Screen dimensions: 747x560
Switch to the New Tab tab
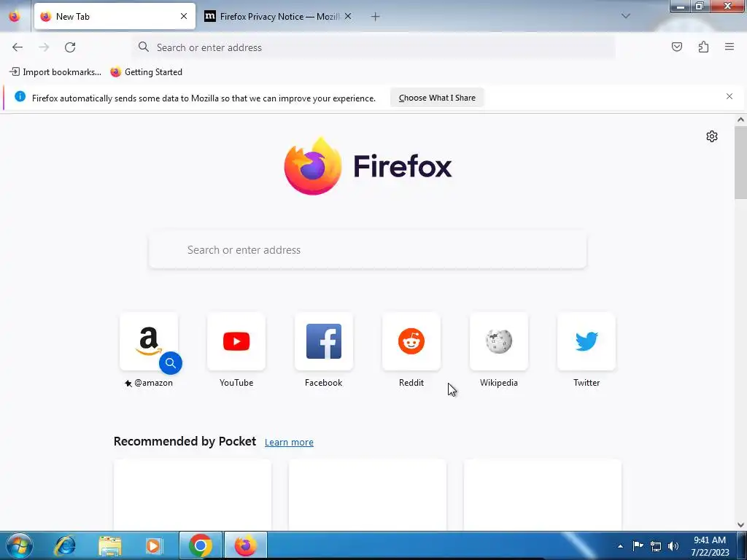tap(115, 16)
